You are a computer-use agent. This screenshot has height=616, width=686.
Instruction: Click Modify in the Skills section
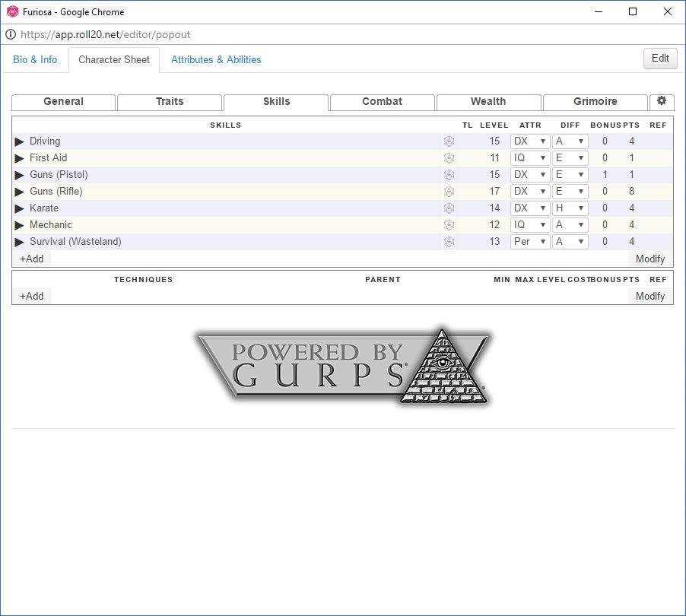click(x=650, y=259)
